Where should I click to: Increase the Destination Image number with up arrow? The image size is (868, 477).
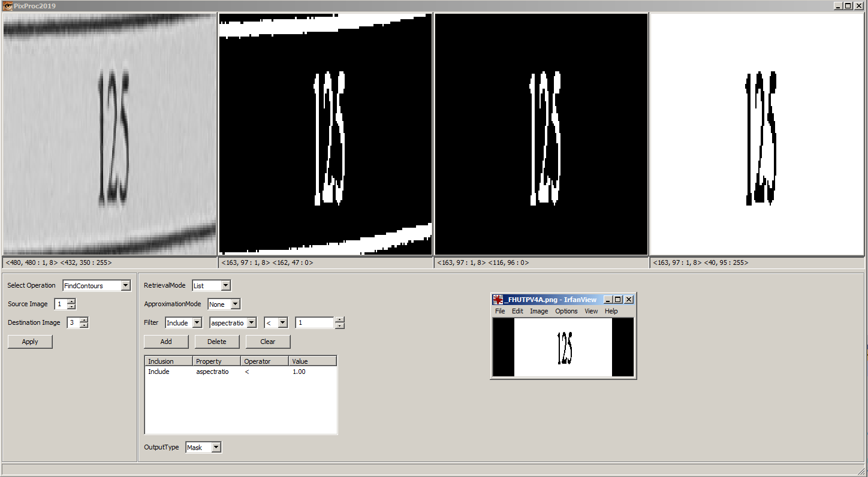pyautogui.click(x=84, y=320)
